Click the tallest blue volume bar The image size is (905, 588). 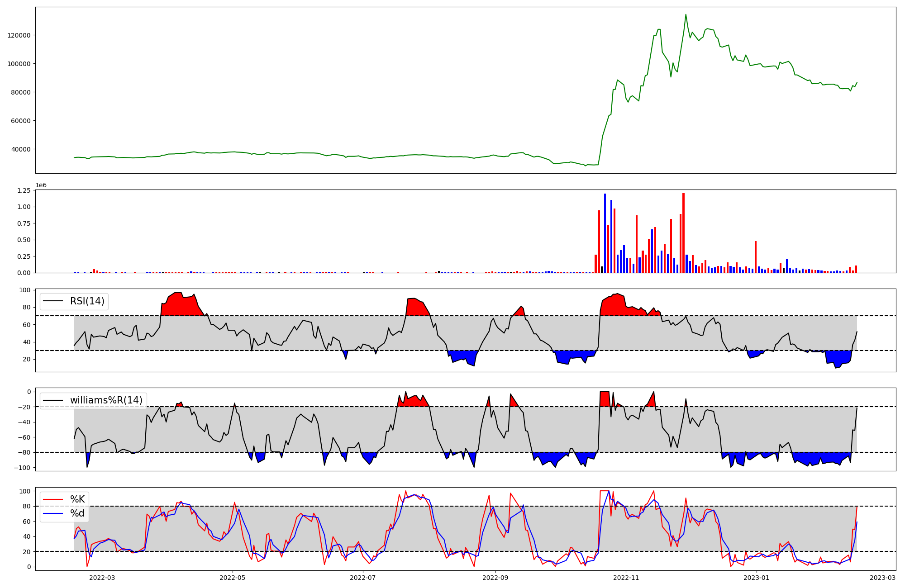click(x=605, y=233)
